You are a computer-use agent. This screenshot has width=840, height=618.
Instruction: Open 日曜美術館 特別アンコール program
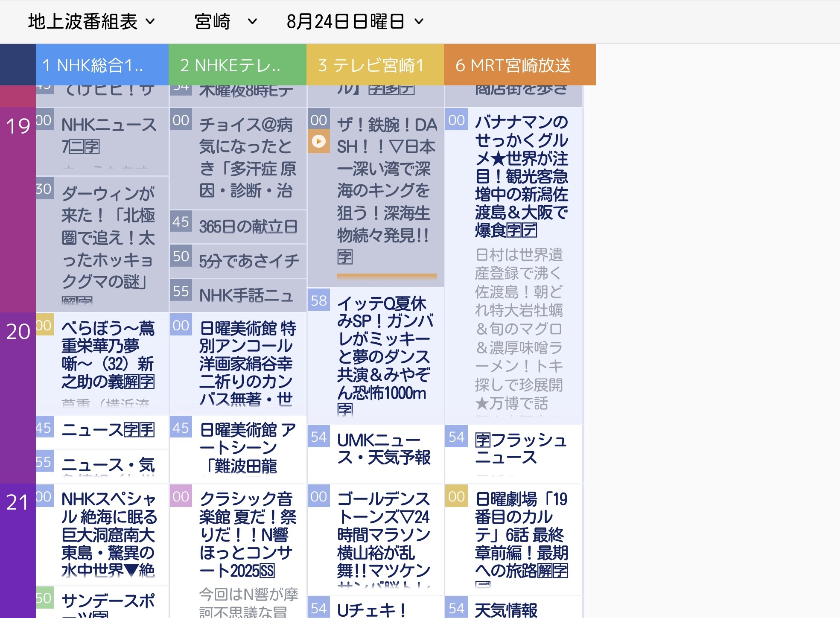click(238, 364)
